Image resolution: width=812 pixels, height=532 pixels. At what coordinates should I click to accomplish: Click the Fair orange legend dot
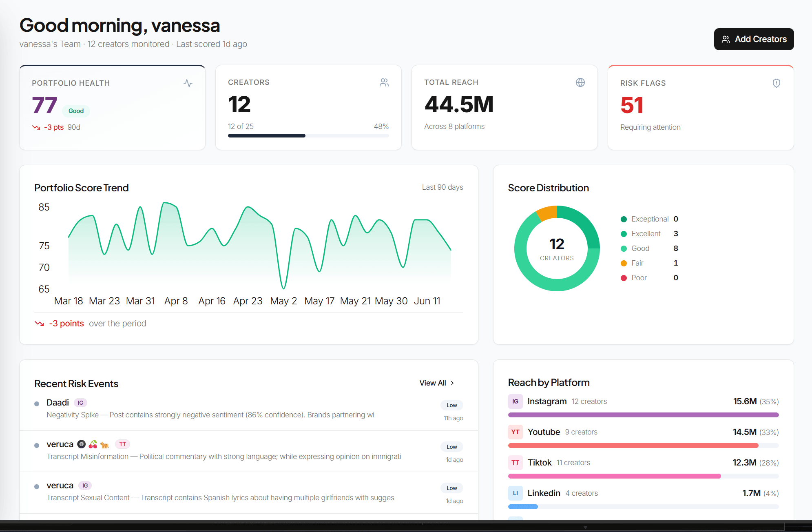tap(624, 263)
